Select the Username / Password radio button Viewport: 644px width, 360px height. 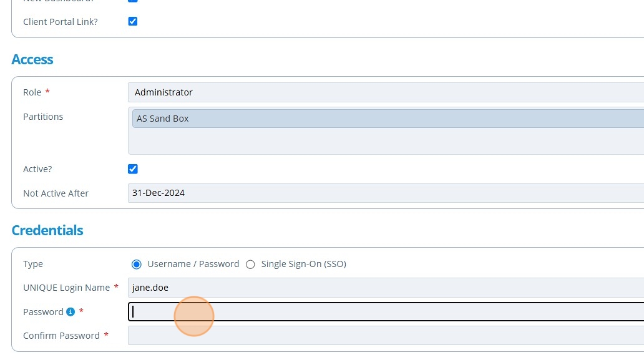click(137, 264)
